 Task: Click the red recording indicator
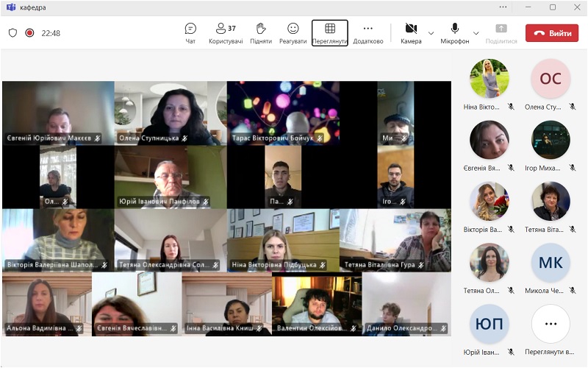tap(29, 33)
